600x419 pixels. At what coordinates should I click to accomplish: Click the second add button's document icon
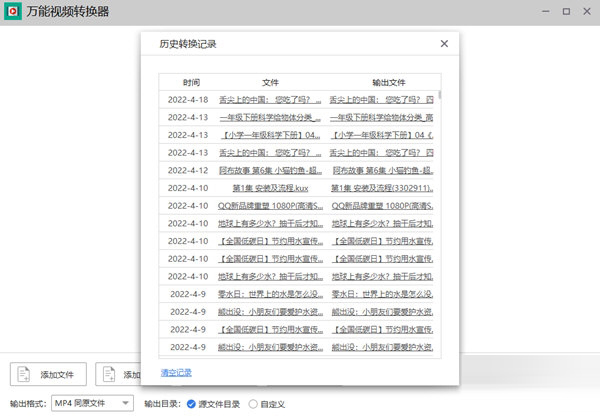pyautogui.click(x=109, y=374)
